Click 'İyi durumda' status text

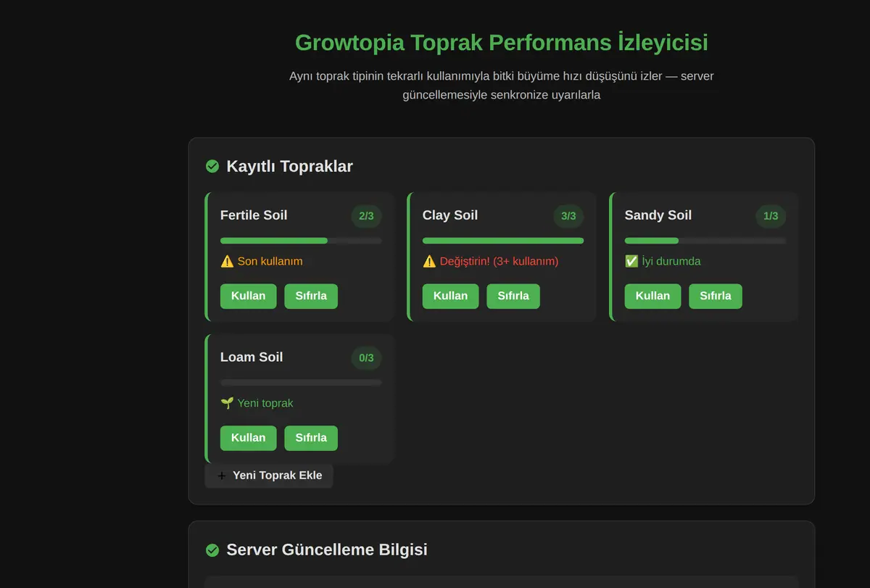(671, 261)
